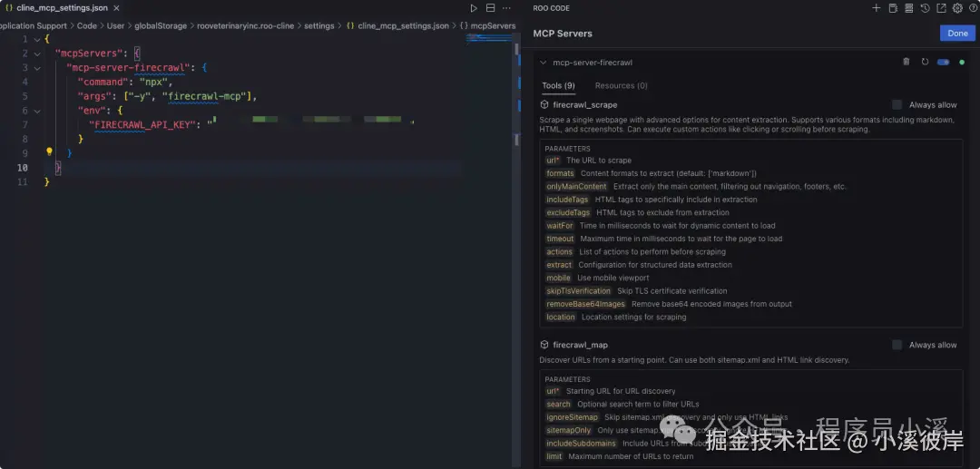Switch to the Tools (9) tab

[x=558, y=85]
